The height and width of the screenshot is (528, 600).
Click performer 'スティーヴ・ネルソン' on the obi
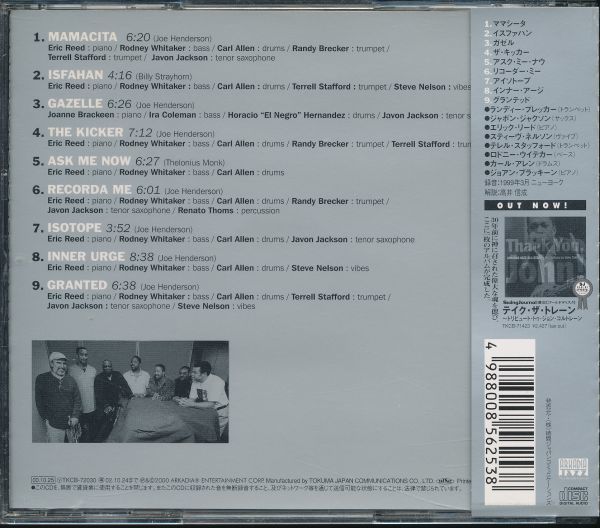click(520, 136)
